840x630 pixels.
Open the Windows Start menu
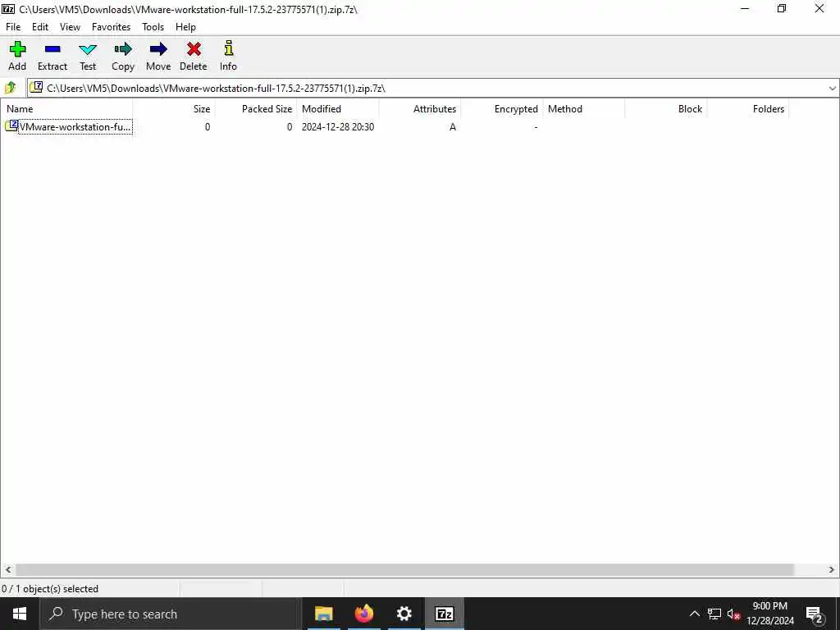pyautogui.click(x=20, y=614)
